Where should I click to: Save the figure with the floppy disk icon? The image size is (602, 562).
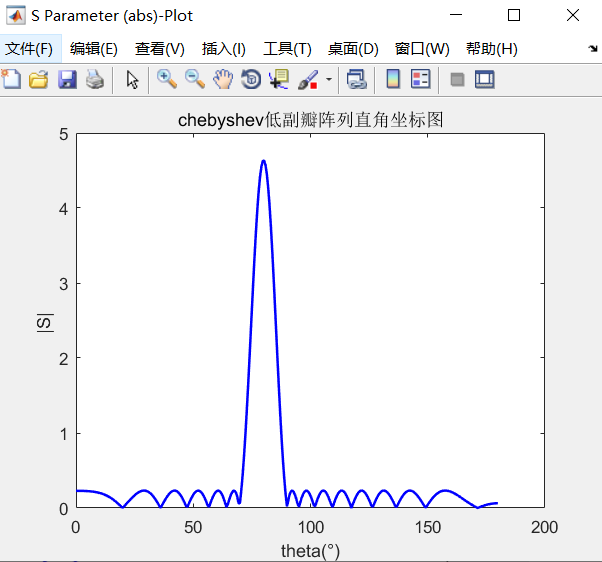(x=67, y=79)
